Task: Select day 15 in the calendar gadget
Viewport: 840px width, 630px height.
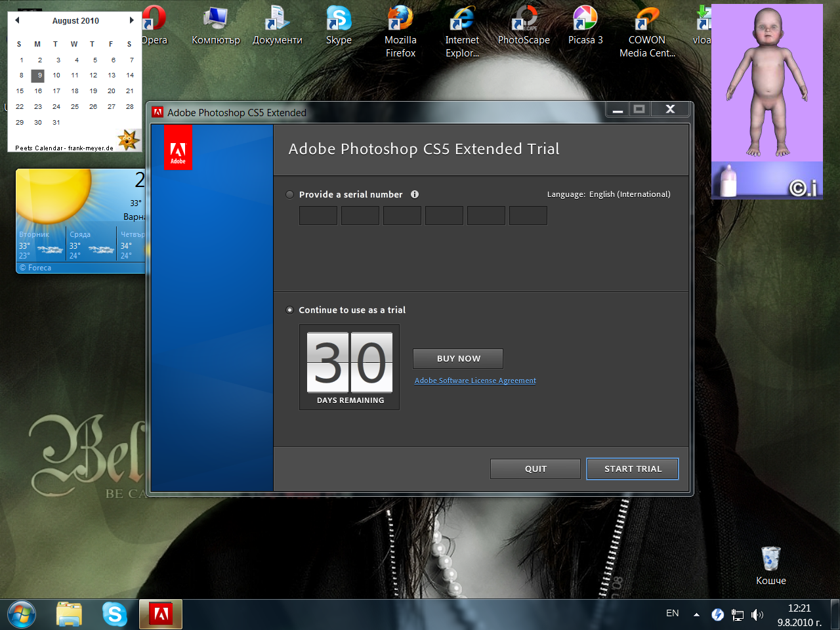Action: [20, 91]
